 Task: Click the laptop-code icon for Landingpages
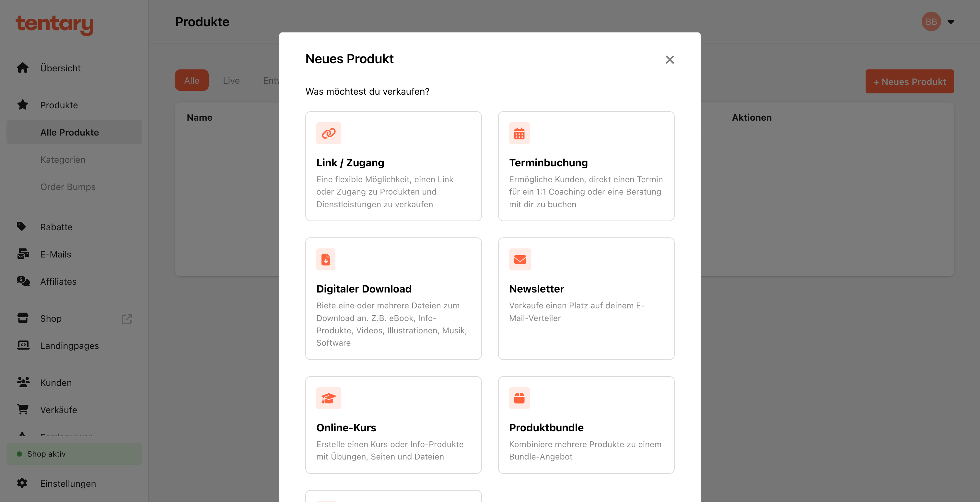click(x=23, y=345)
